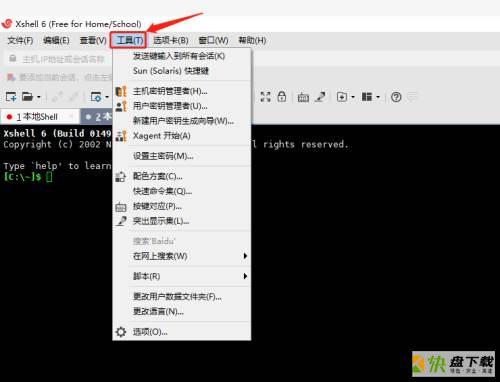Image resolution: width=500 pixels, height=382 pixels.
Task: Click the new file transfer toolbar icon
Action: point(342,97)
